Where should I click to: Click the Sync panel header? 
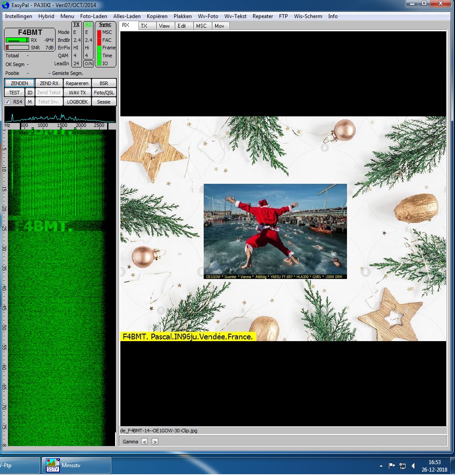[105, 25]
